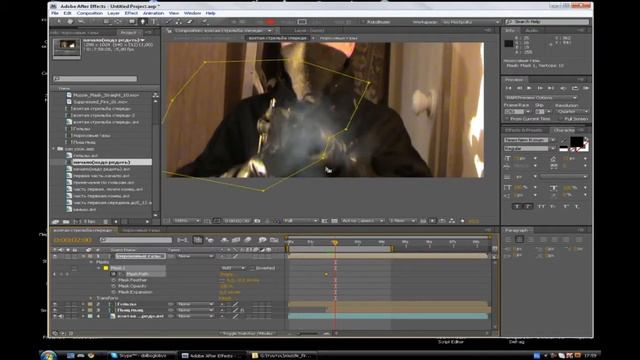Click Mask Feather stopwatch
The width and height of the screenshot is (640, 360).
pyautogui.click(x=114, y=280)
